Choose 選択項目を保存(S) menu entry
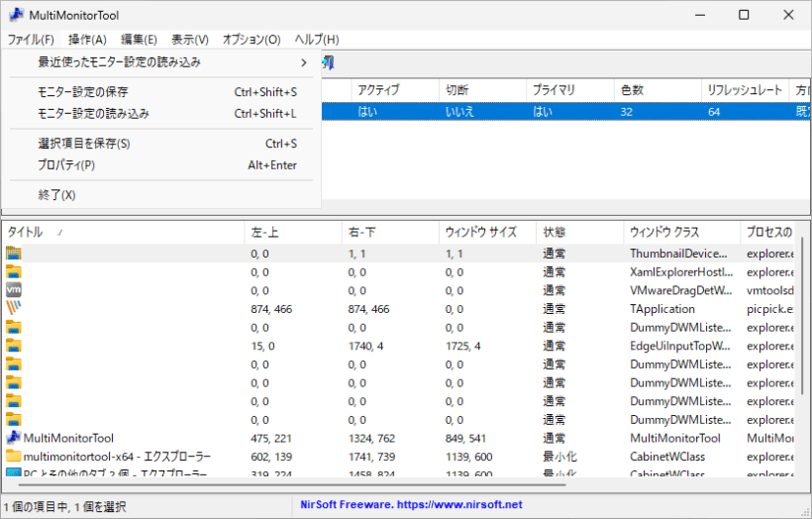Viewport: 812px width, 519px height. click(x=161, y=144)
